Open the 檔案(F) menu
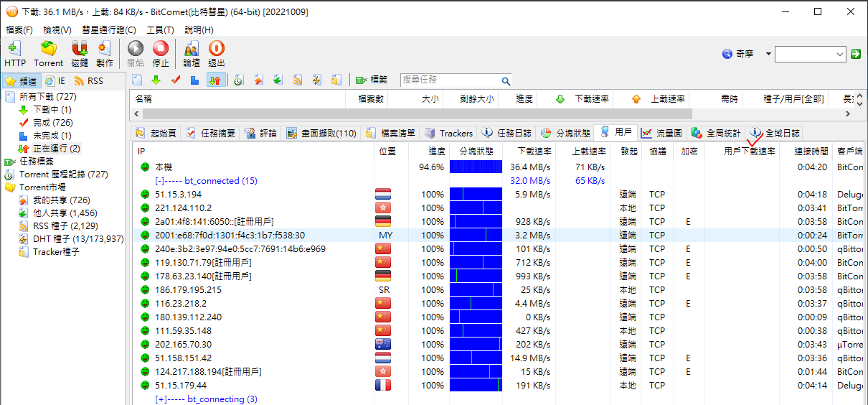The image size is (868, 405). click(19, 29)
